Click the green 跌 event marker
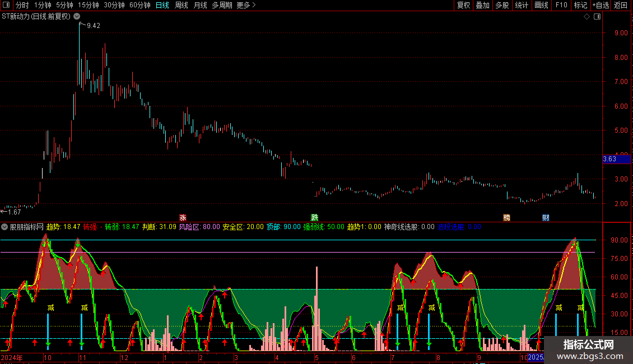The image size is (633, 364). pos(314,217)
